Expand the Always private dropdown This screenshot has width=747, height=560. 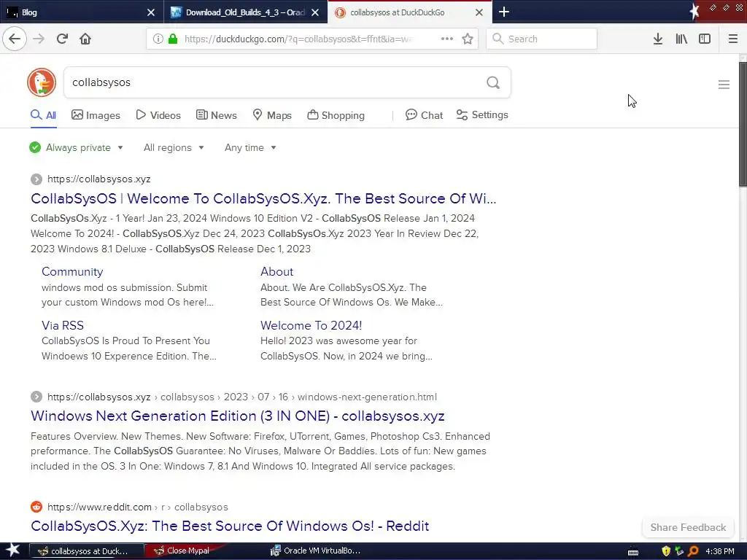tap(76, 147)
